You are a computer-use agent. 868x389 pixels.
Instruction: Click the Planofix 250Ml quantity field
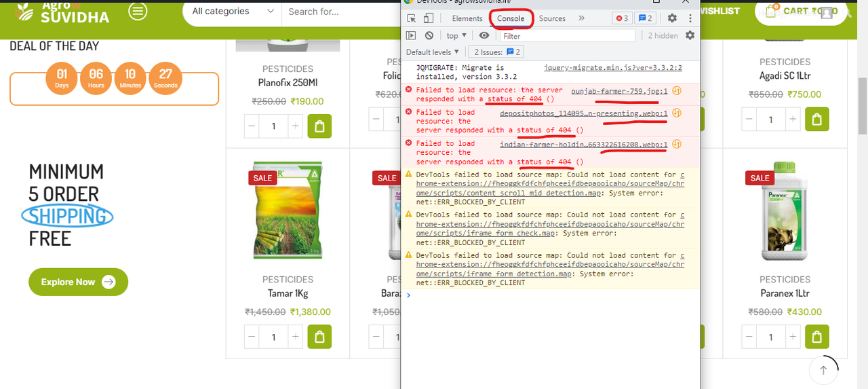[x=274, y=126]
